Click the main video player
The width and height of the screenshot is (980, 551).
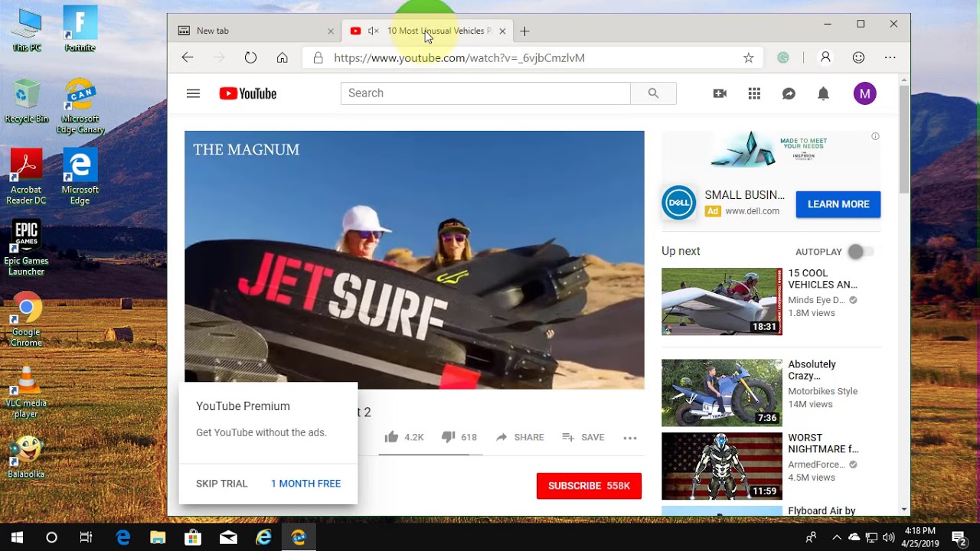point(414,259)
